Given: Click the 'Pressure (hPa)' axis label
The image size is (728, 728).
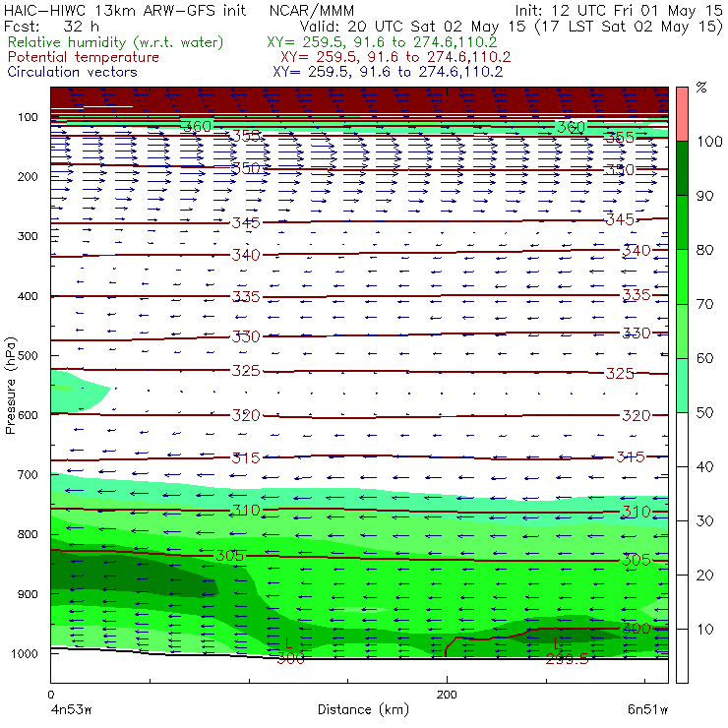Looking at the screenshot, I should (11, 386).
